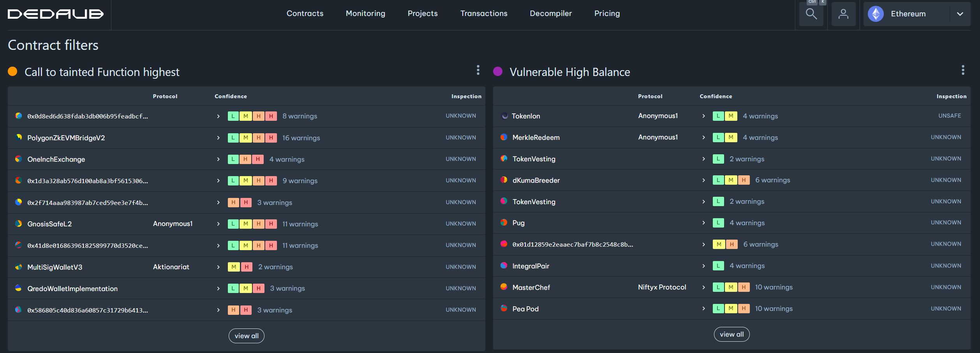Click view all under Vulnerable High Balance
Image resolution: width=980 pixels, height=353 pixels.
(x=731, y=334)
